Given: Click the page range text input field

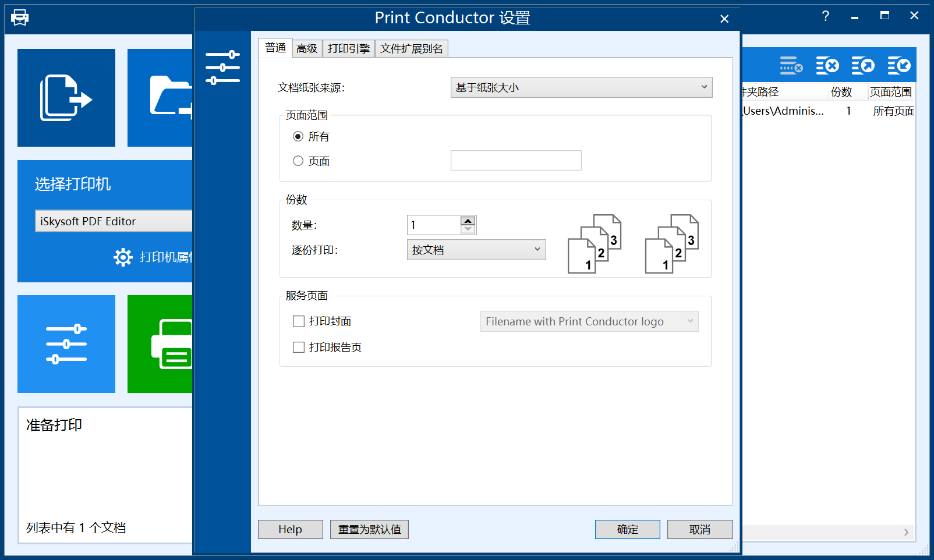Looking at the screenshot, I should pyautogui.click(x=516, y=161).
